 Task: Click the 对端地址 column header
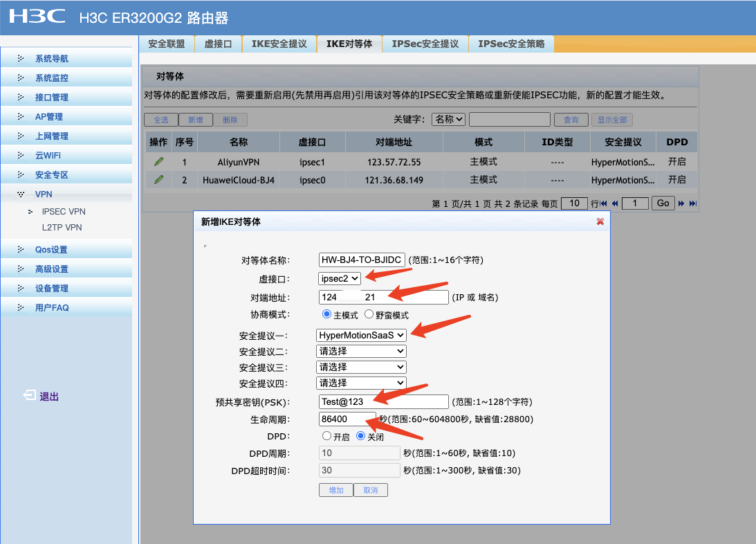click(394, 142)
